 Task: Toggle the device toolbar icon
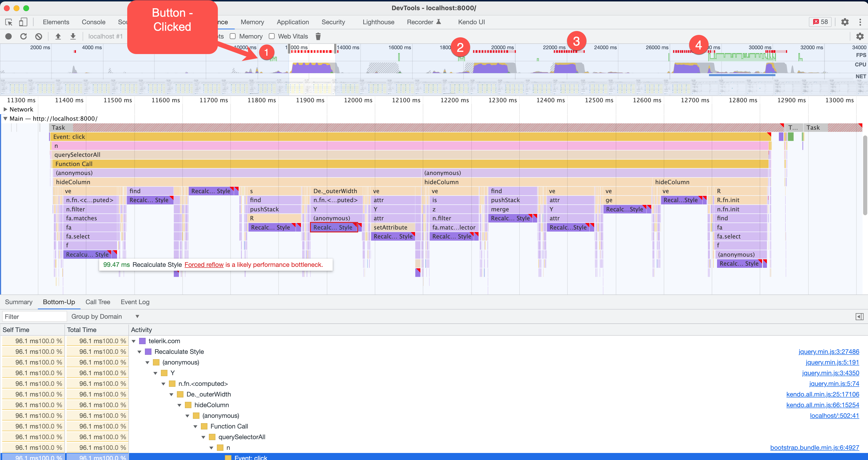(23, 22)
